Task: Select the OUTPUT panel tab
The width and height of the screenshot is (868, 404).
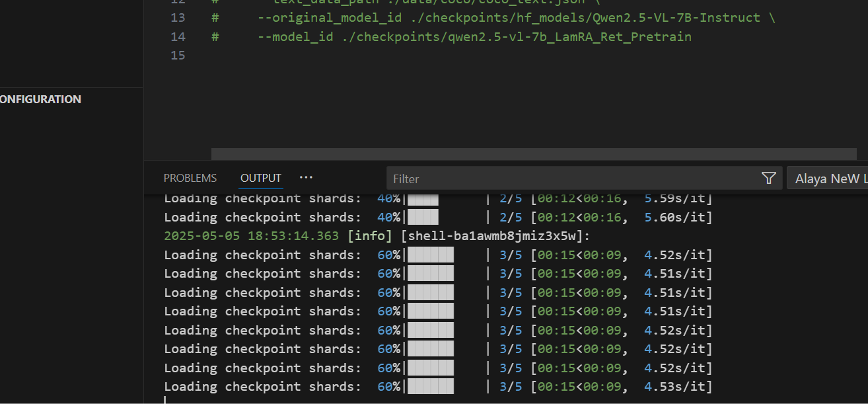Action: [x=261, y=178]
